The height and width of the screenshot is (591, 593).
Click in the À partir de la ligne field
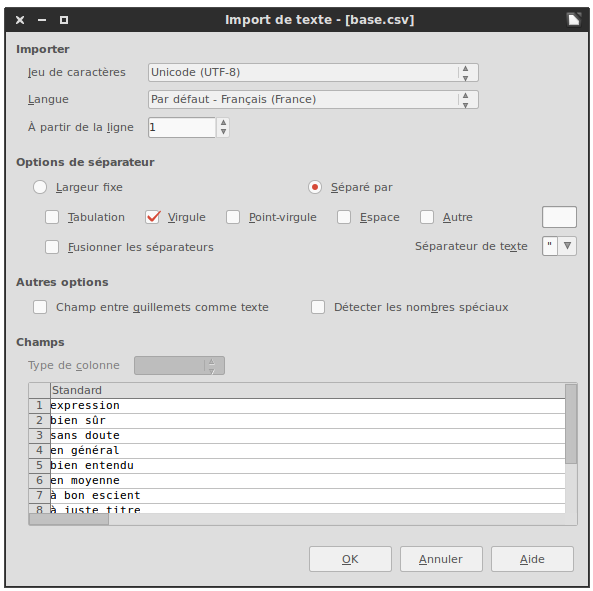coord(182,127)
